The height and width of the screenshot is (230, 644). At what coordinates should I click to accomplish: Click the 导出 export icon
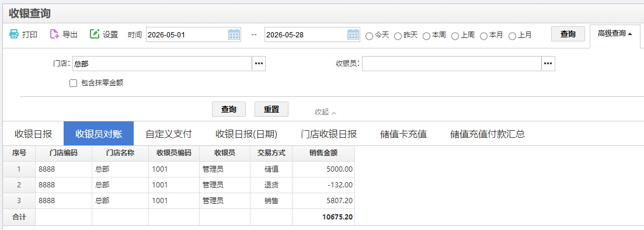point(55,34)
